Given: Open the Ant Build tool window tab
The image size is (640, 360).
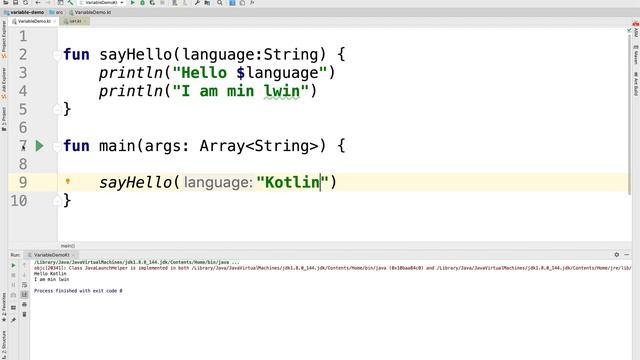Looking at the screenshot, I should click(x=636, y=84).
